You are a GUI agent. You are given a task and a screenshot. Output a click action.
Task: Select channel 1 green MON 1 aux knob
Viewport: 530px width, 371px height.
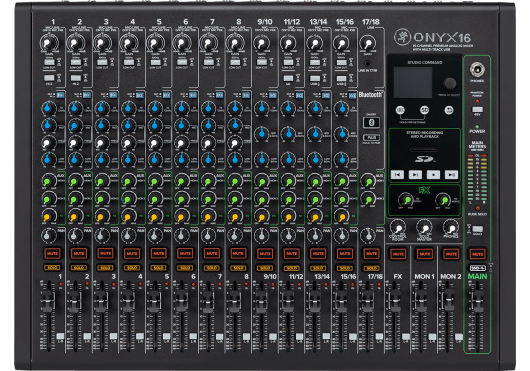click(49, 181)
